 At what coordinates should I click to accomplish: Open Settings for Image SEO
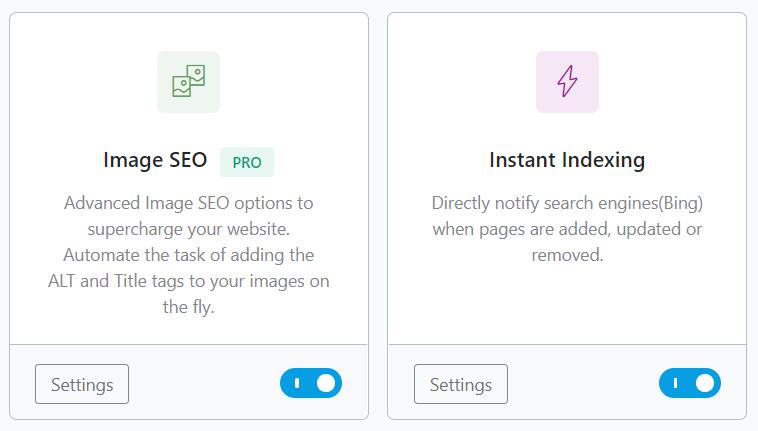coord(82,384)
